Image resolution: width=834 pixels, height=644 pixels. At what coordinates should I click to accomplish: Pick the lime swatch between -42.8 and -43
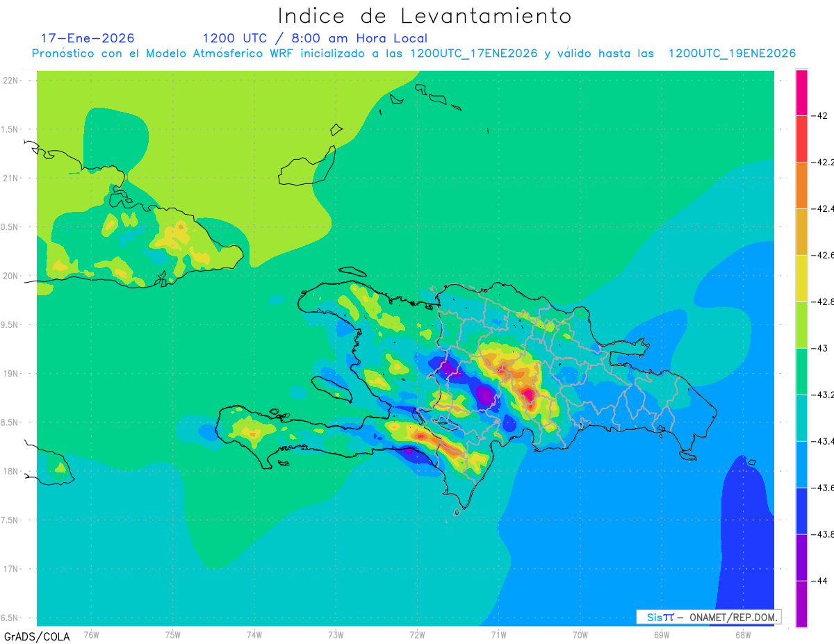(x=801, y=324)
